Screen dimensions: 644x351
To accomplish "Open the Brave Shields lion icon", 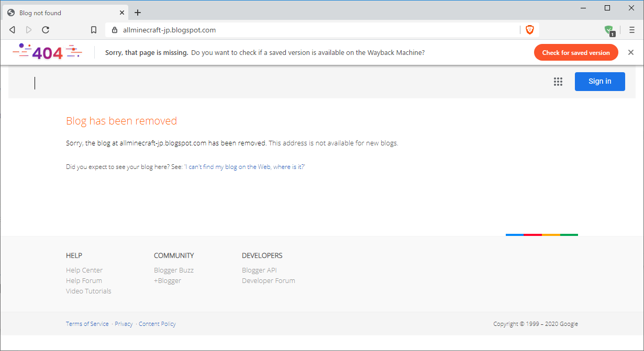I will pos(530,30).
